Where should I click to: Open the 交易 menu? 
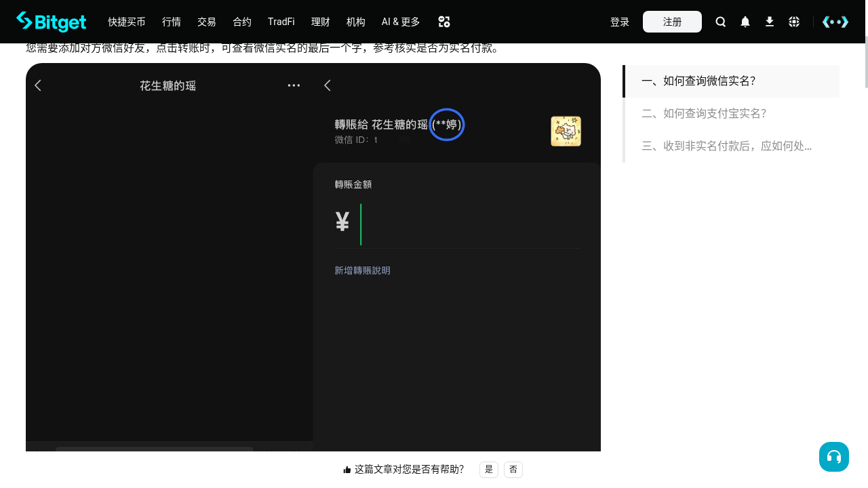(x=207, y=22)
